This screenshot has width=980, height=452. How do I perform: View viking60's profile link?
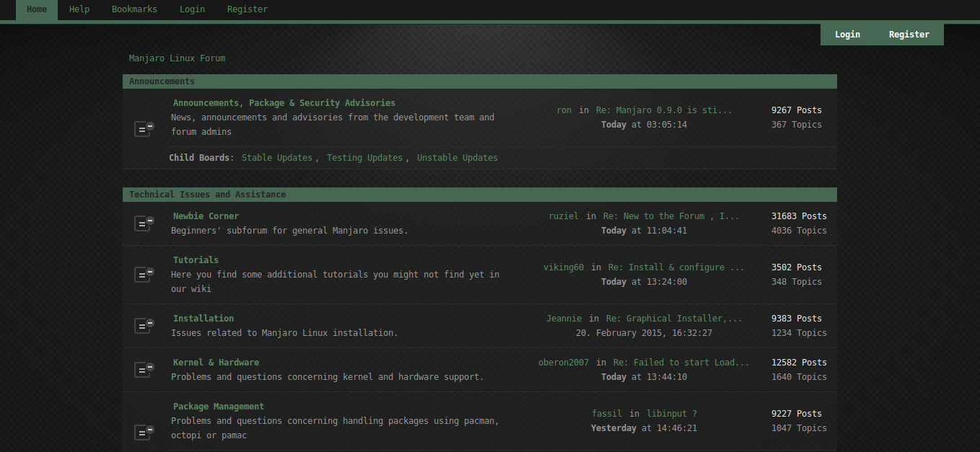point(564,267)
